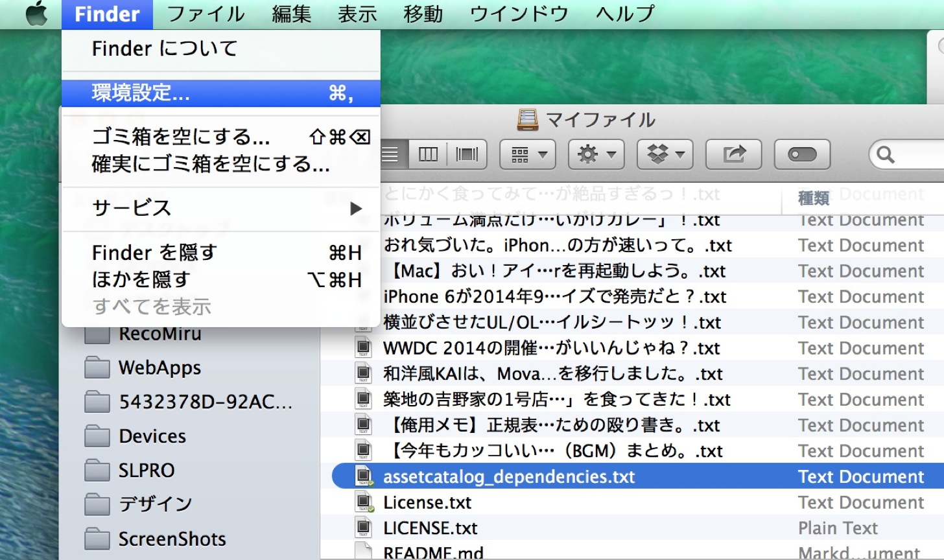This screenshot has height=560, width=944.
Task: Open the 移動 menu
Action: (x=423, y=14)
